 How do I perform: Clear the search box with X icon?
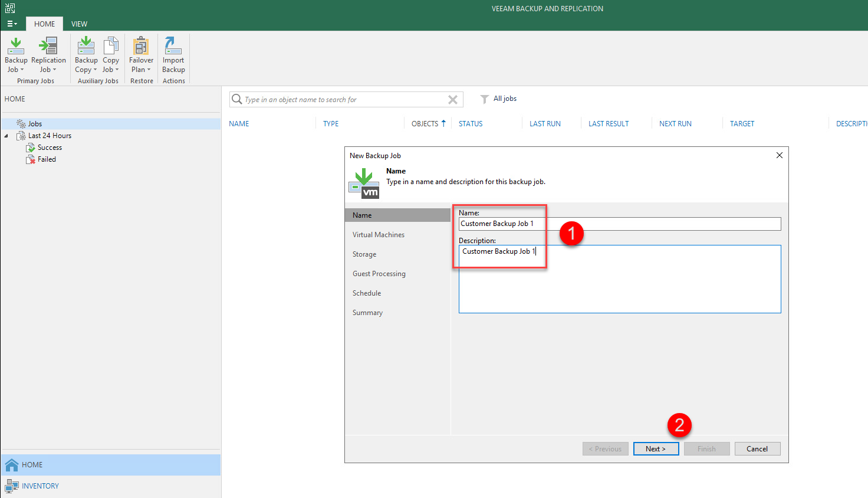pos(453,100)
